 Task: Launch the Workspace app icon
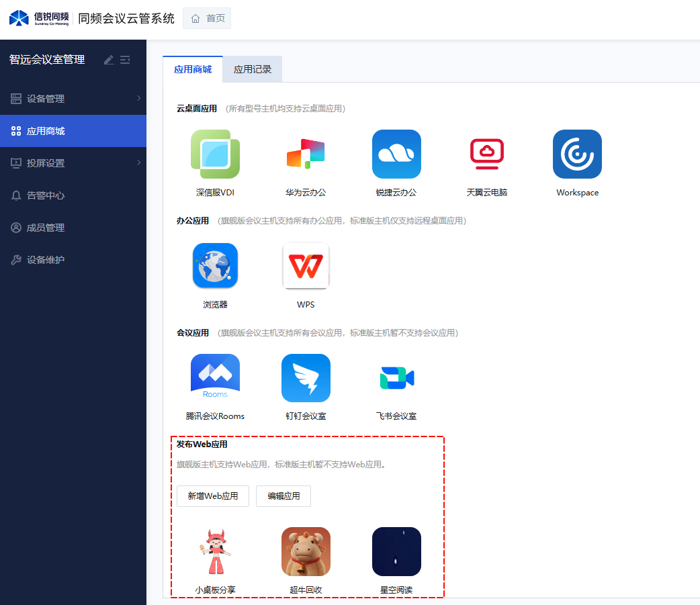pyautogui.click(x=577, y=154)
